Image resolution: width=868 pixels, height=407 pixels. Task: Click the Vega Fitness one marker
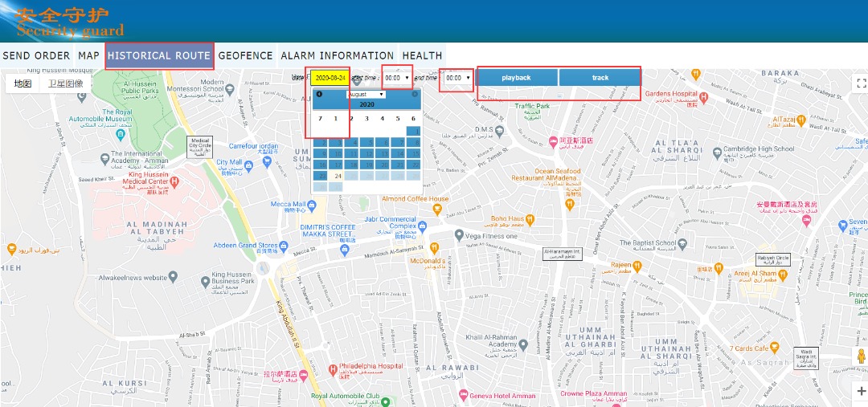458,235
